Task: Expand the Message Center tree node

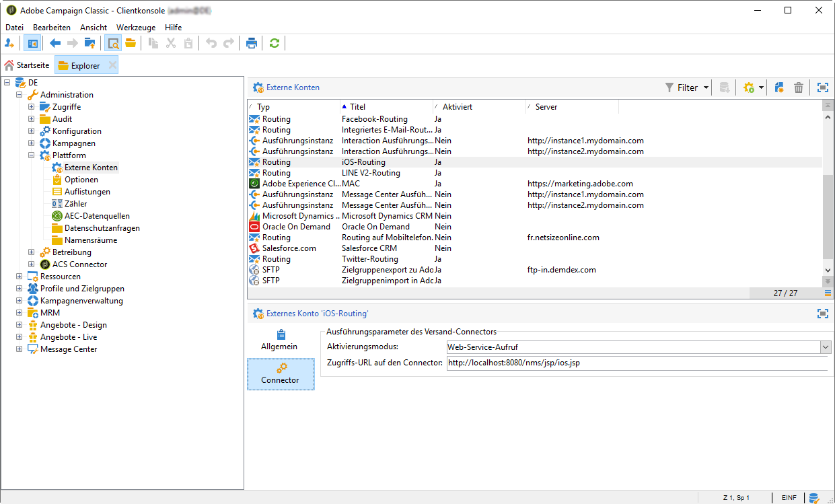Action: coord(19,349)
